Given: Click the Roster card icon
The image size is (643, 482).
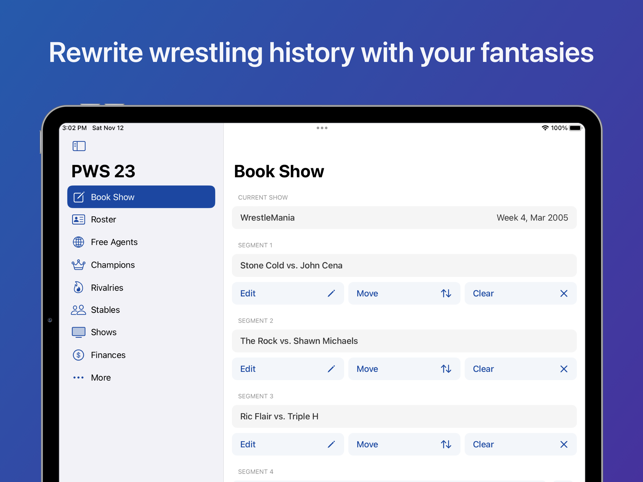Looking at the screenshot, I should (x=78, y=219).
